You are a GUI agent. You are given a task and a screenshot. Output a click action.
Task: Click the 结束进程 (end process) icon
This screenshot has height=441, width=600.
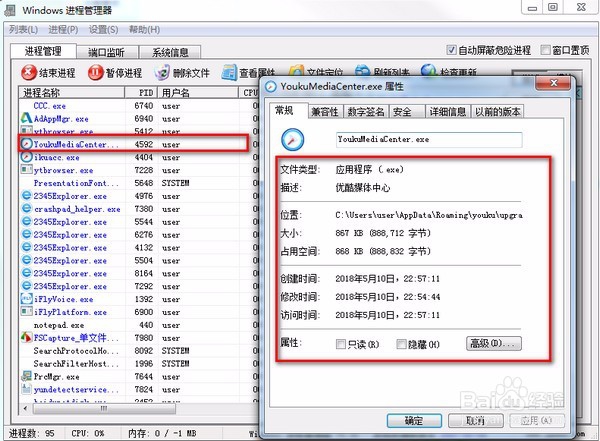[x=28, y=72]
